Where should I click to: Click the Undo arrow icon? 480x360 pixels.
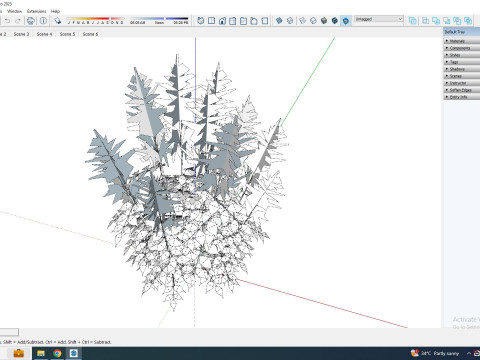(x=7, y=21)
